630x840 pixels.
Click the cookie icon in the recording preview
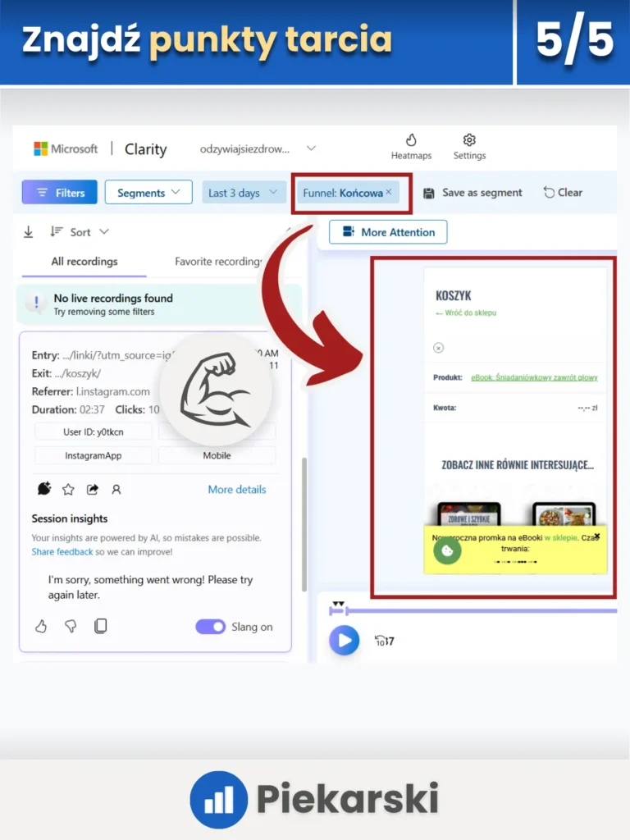click(x=447, y=550)
